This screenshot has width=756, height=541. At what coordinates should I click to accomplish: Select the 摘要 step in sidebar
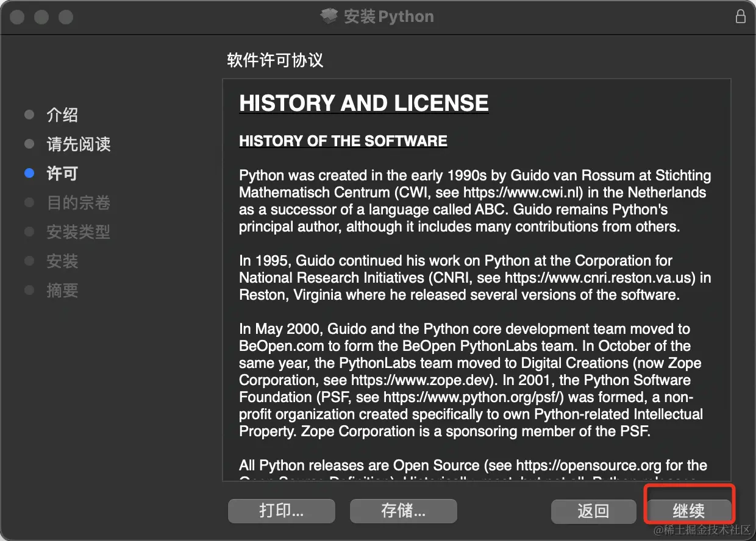[62, 291]
